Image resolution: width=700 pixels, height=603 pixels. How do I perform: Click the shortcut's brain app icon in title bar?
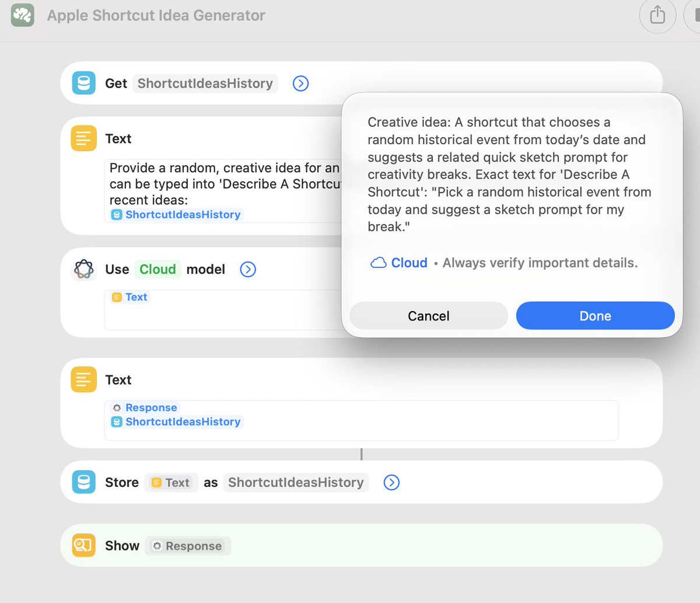pyautogui.click(x=23, y=15)
